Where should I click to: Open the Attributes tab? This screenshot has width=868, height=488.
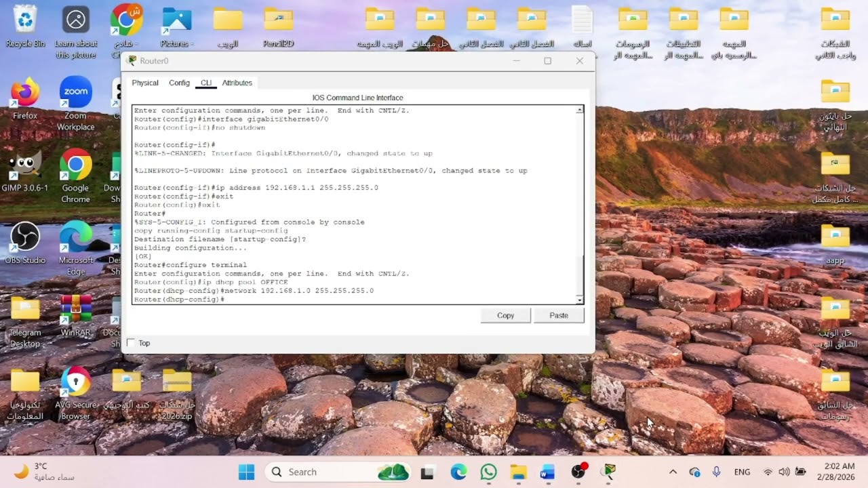(x=237, y=83)
